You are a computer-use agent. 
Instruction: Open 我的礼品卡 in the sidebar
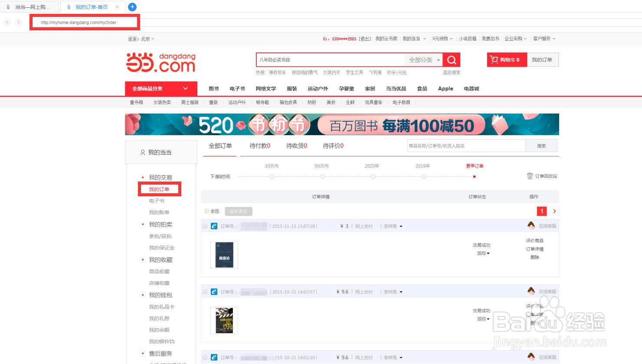162,307
